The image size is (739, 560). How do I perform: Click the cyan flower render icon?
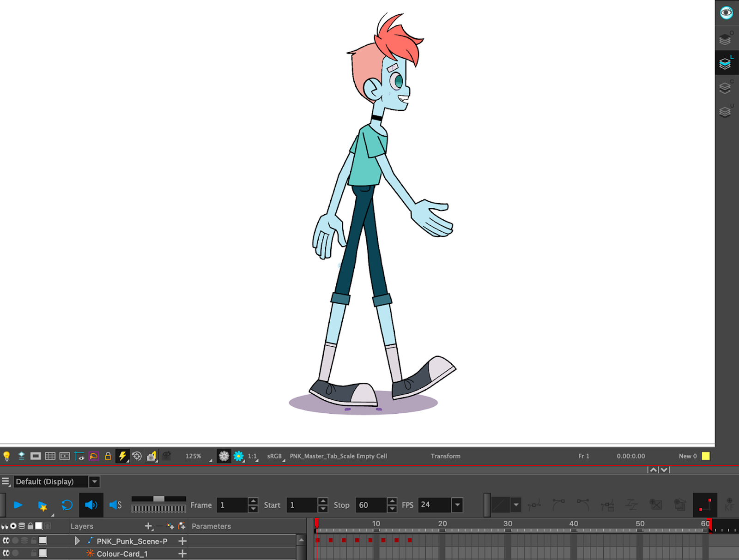238,456
